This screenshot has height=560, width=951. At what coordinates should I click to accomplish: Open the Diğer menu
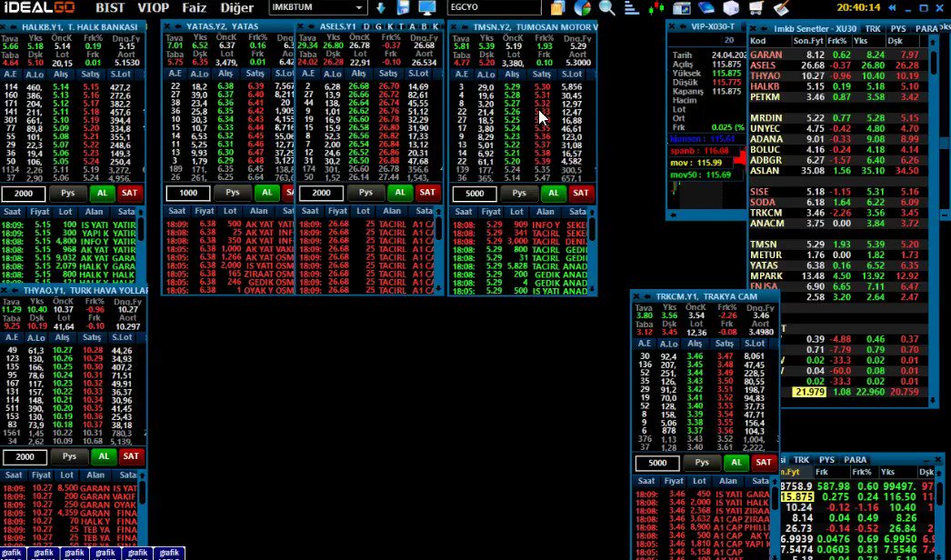[x=236, y=8]
